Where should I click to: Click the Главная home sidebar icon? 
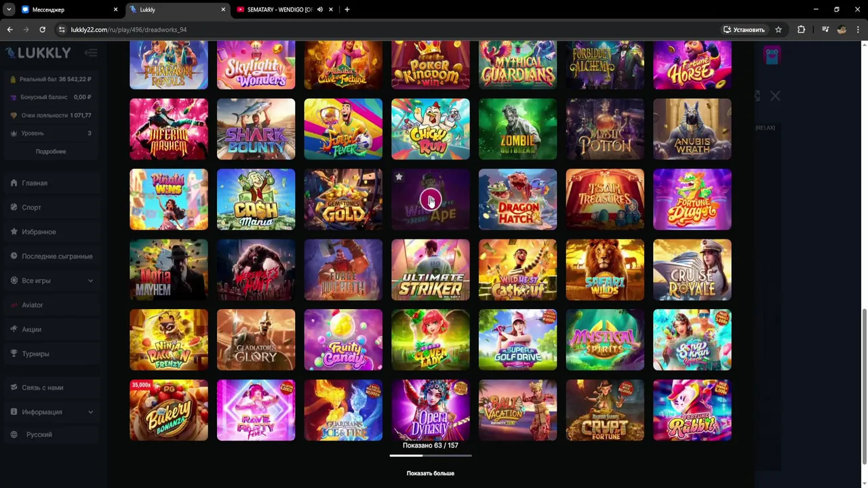pyautogui.click(x=14, y=183)
